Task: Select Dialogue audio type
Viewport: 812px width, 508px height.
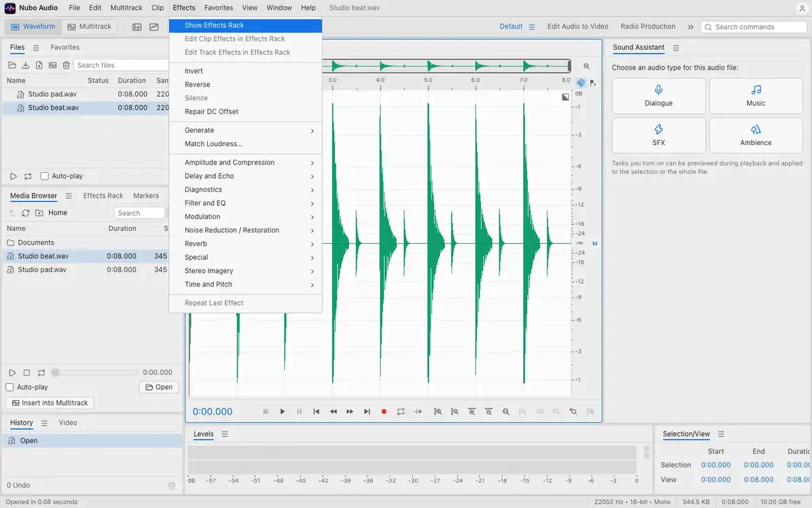Action: coord(658,96)
